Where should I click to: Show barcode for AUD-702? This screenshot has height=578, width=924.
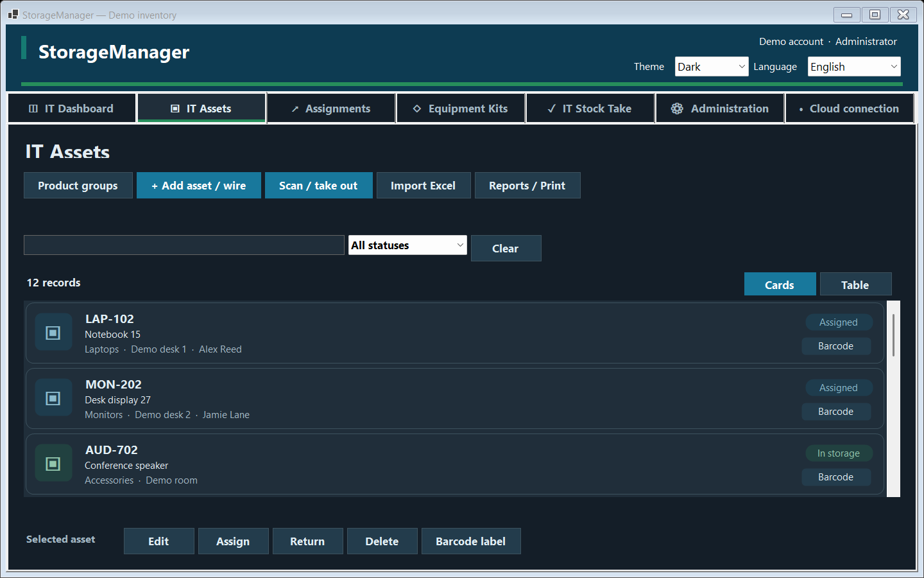pos(836,477)
